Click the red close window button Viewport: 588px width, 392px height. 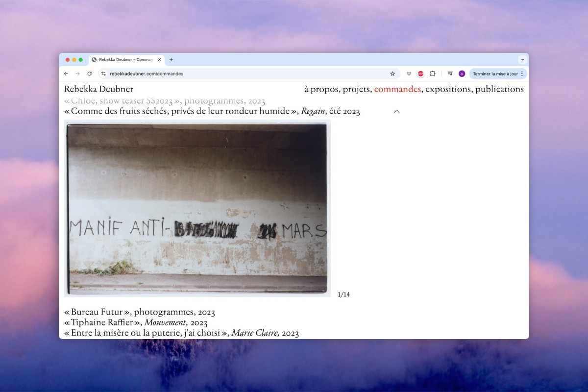tap(68, 60)
